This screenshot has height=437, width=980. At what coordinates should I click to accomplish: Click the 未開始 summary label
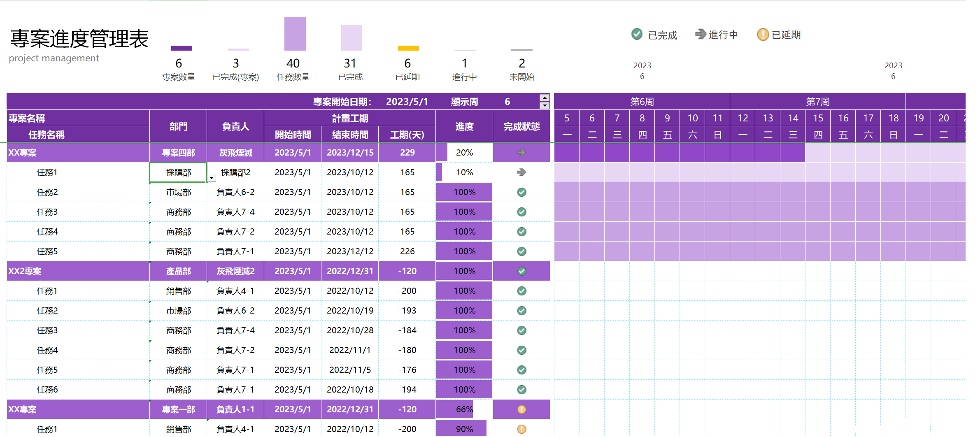coord(521,77)
